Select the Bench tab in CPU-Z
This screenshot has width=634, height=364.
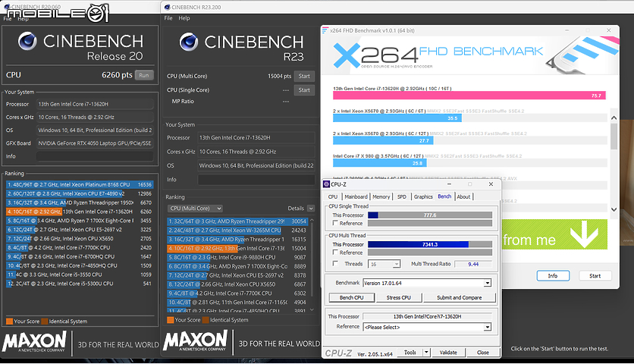444,196
